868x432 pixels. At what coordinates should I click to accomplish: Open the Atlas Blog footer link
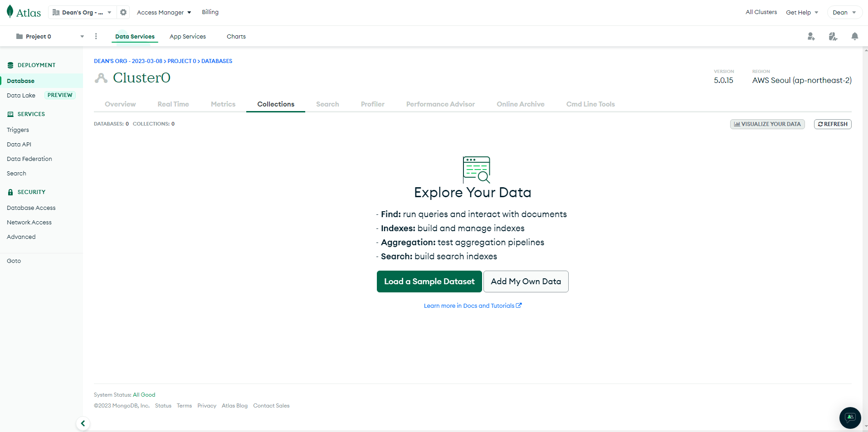[235, 406]
